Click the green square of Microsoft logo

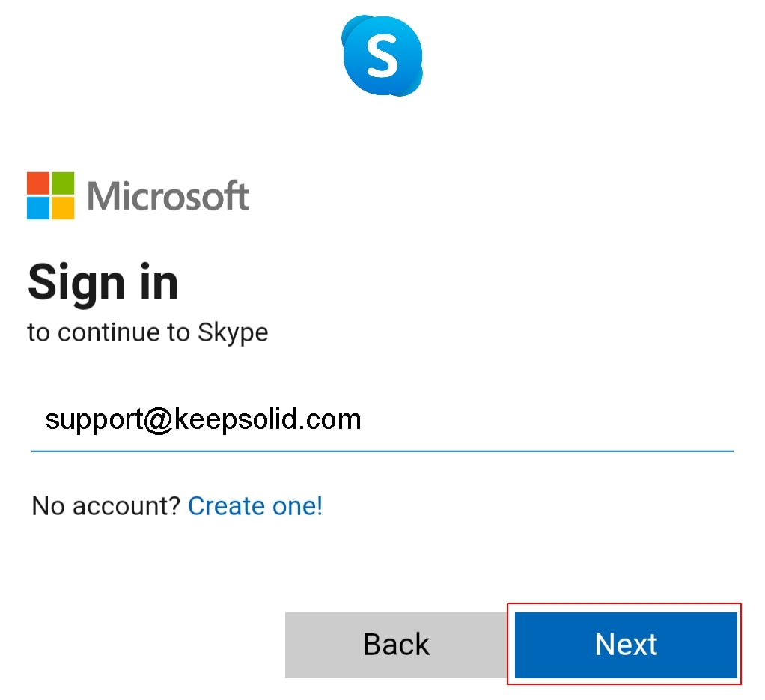pyautogui.click(x=63, y=183)
